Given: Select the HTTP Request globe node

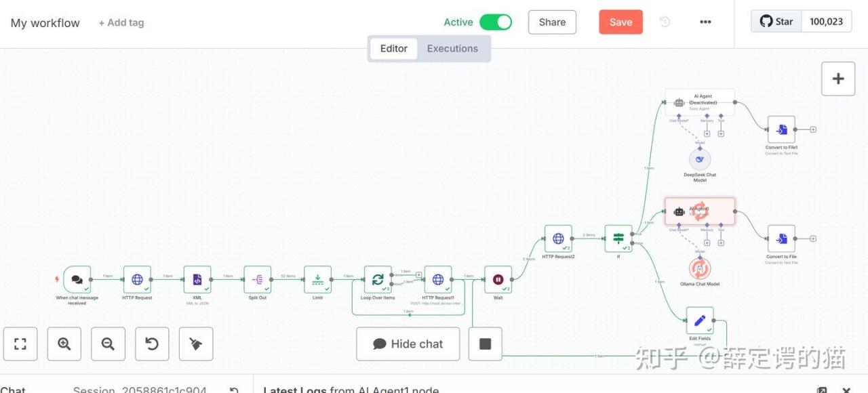Looking at the screenshot, I should pos(137,279).
